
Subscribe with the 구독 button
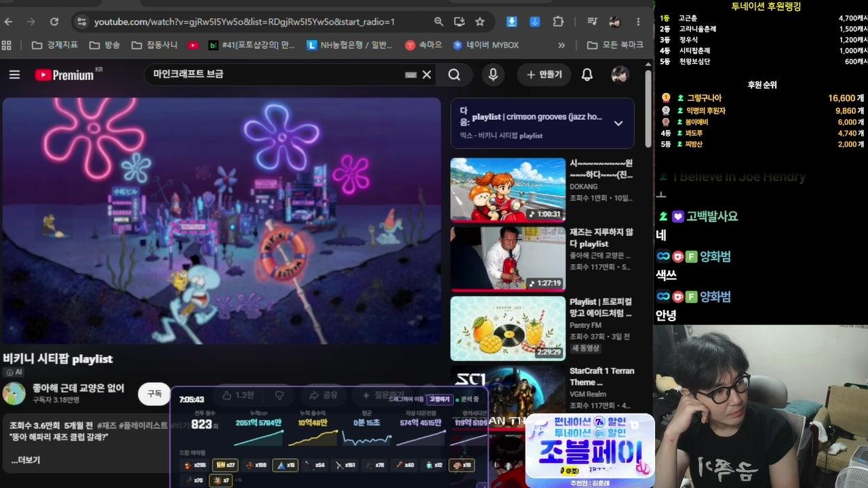click(x=155, y=394)
